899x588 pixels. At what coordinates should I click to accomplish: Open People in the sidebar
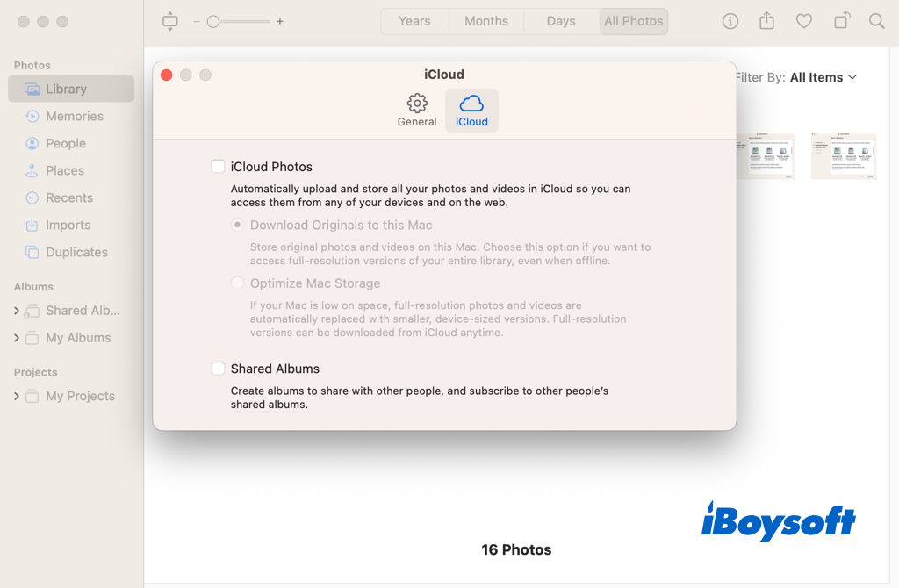coord(65,143)
